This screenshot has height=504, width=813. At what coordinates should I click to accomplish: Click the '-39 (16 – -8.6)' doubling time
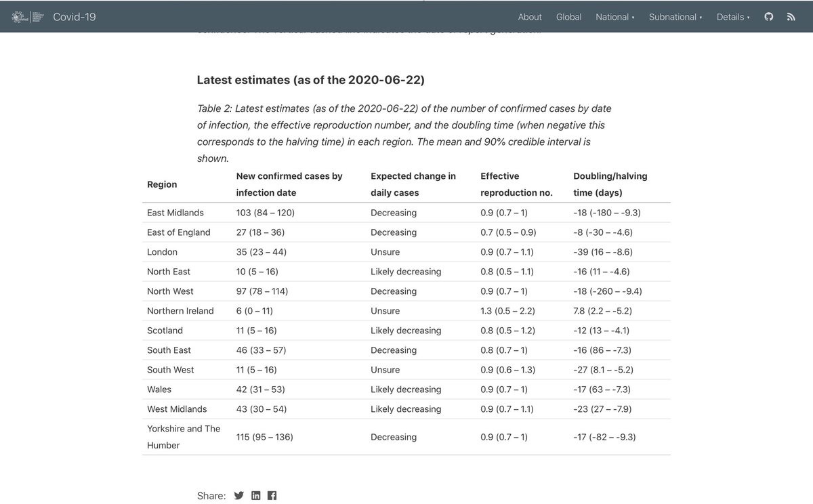(603, 252)
